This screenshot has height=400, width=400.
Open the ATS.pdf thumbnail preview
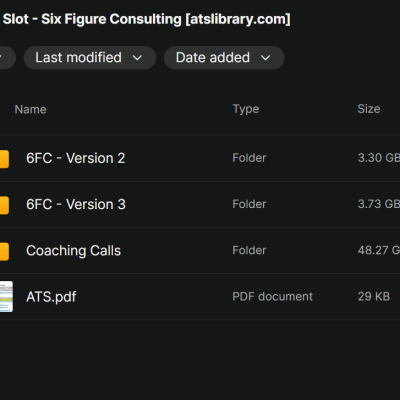coord(6,297)
